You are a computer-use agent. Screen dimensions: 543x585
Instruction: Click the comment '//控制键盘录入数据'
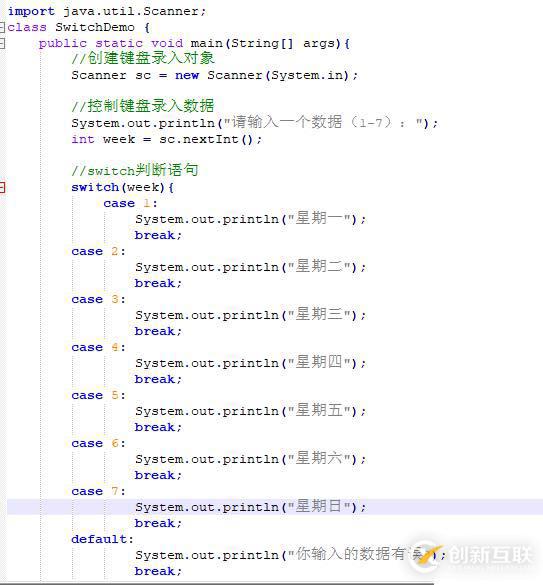coord(143,106)
